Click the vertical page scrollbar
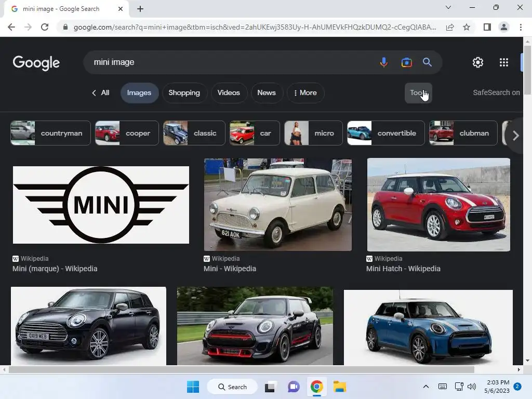 (x=527, y=70)
